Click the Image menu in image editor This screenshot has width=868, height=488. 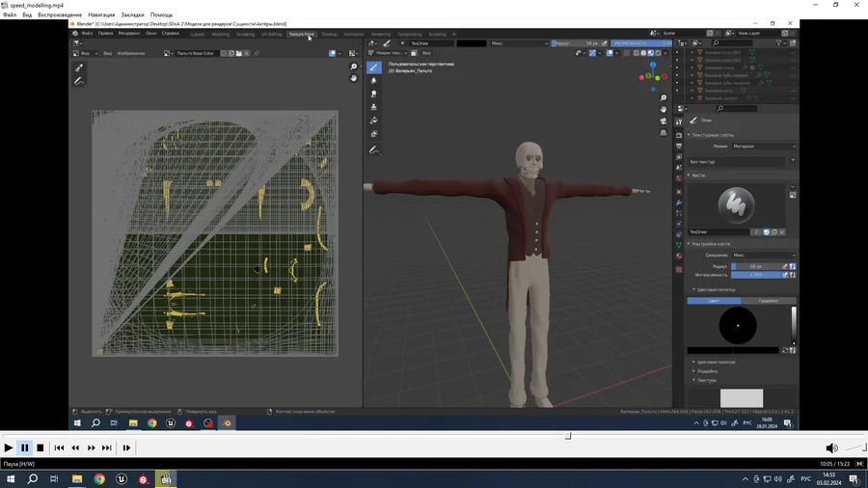[x=131, y=53]
